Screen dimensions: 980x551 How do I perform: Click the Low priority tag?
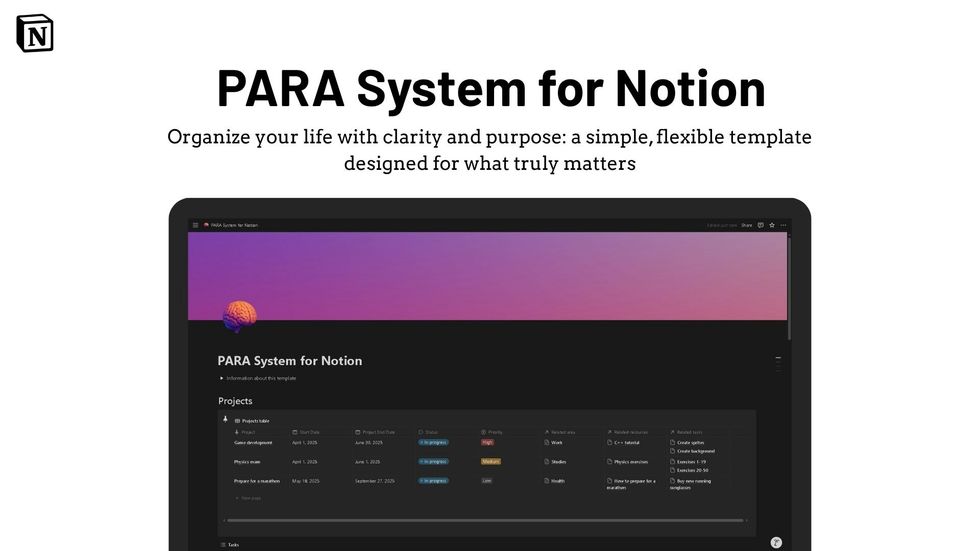click(x=487, y=481)
